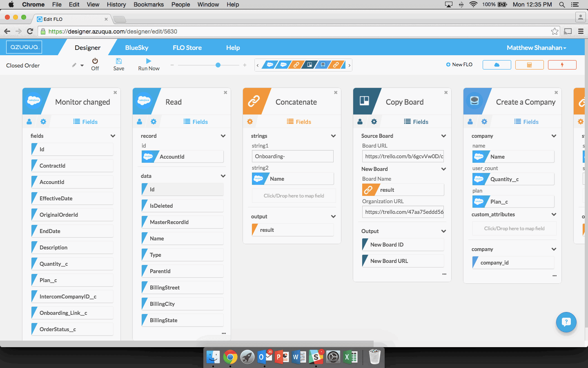Open the Designer tab
Image resolution: width=588 pixels, height=368 pixels.
87,47
